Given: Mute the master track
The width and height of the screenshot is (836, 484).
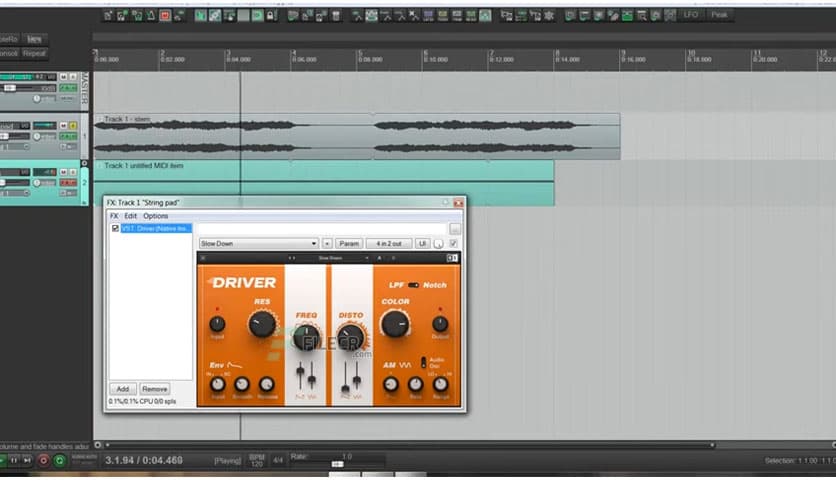Looking at the screenshot, I should click(x=63, y=77).
